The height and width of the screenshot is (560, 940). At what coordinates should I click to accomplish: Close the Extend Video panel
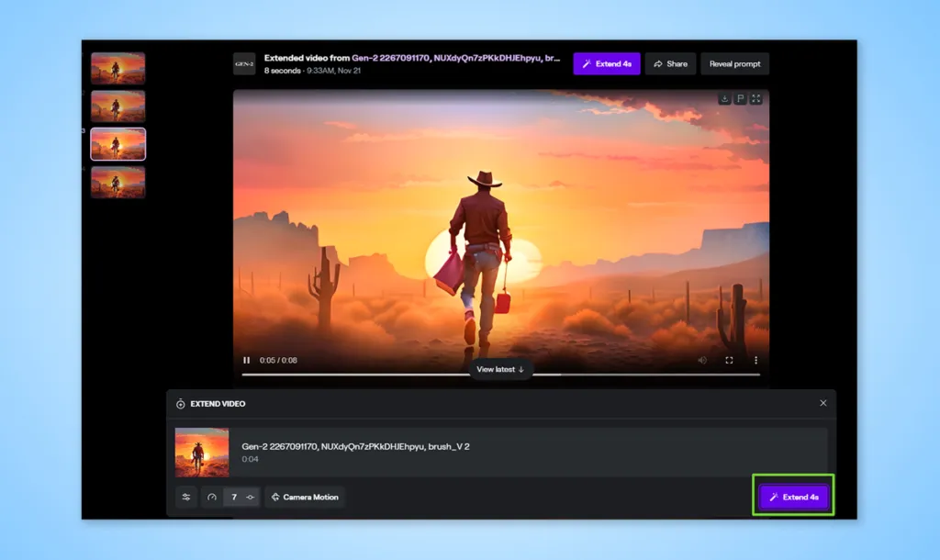click(823, 403)
